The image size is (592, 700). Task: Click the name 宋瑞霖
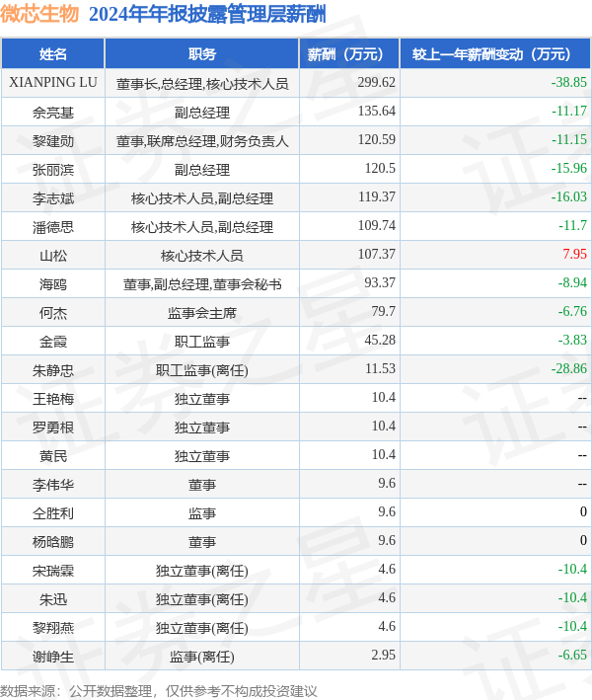(x=53, y=570)
